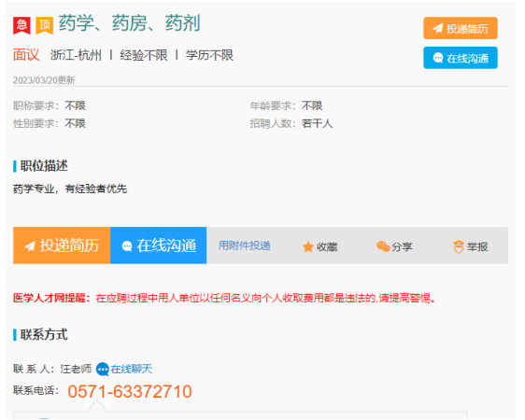Open the 用附件投递 attachment link

click(245, 245)
